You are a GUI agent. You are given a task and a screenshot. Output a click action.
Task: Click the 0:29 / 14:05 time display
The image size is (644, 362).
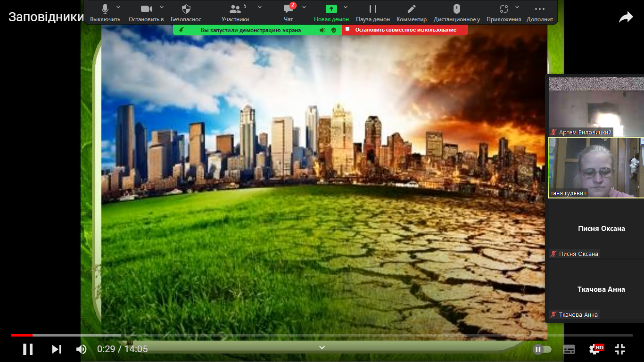tap(123, 349)
